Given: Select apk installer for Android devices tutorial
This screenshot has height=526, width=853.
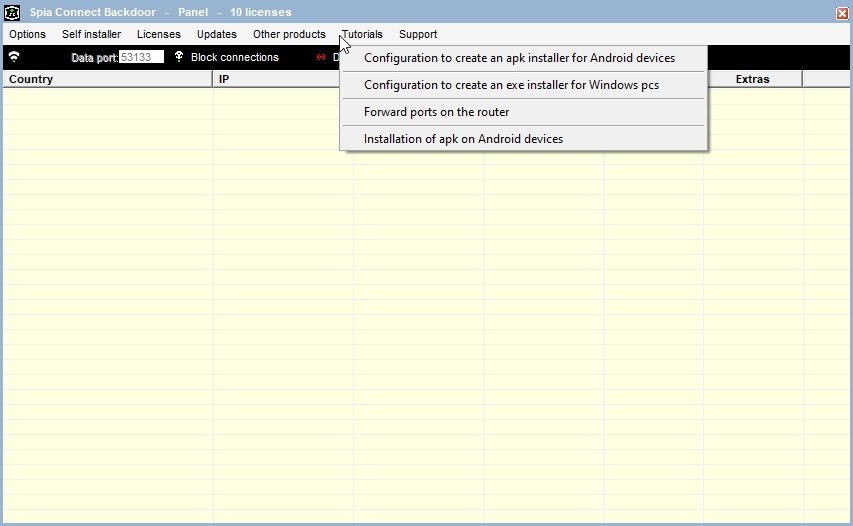Looking at the screenshot, I should click(x=523, y=58).
